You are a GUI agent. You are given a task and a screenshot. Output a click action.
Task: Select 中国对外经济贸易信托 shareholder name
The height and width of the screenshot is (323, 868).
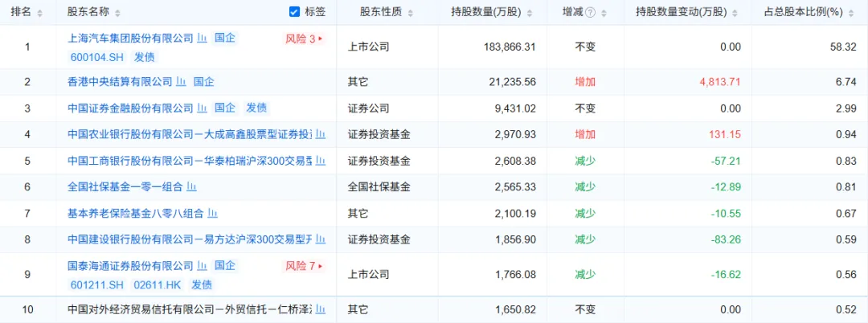[x=190, y=309]
